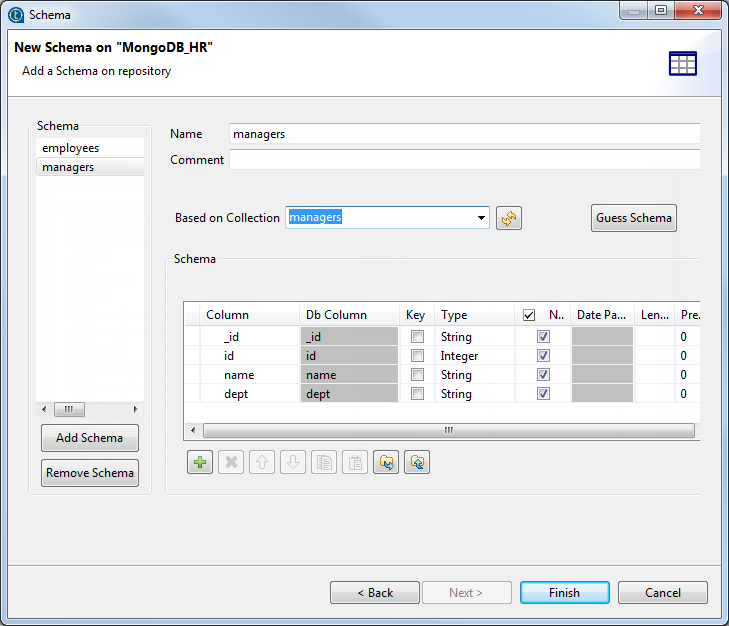Click the export schema folder icon

click(417, 463)
